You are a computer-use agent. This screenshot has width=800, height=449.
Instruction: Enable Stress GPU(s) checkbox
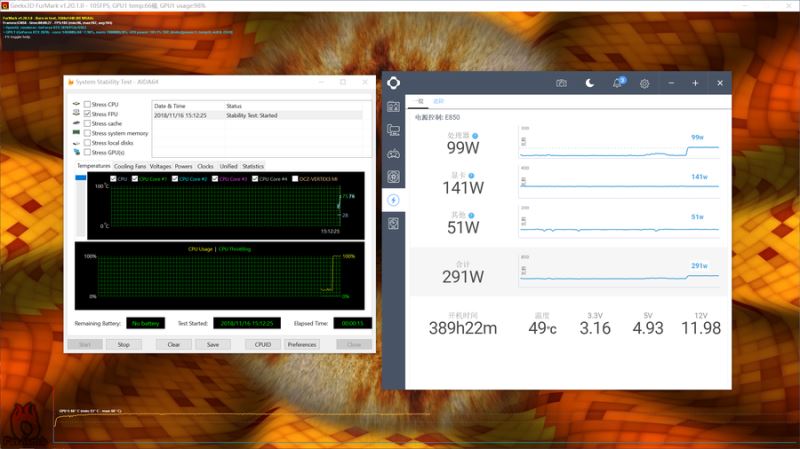tap(87, 152)
